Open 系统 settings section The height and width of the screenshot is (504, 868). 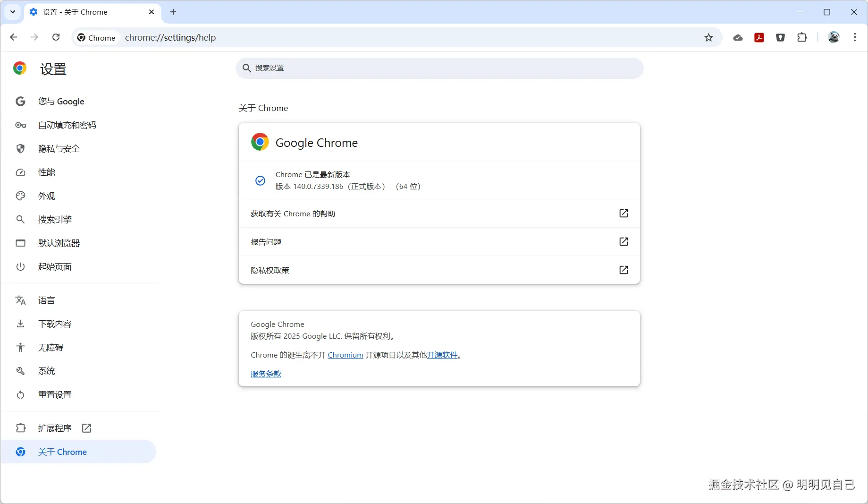click(x=78, y=371)
